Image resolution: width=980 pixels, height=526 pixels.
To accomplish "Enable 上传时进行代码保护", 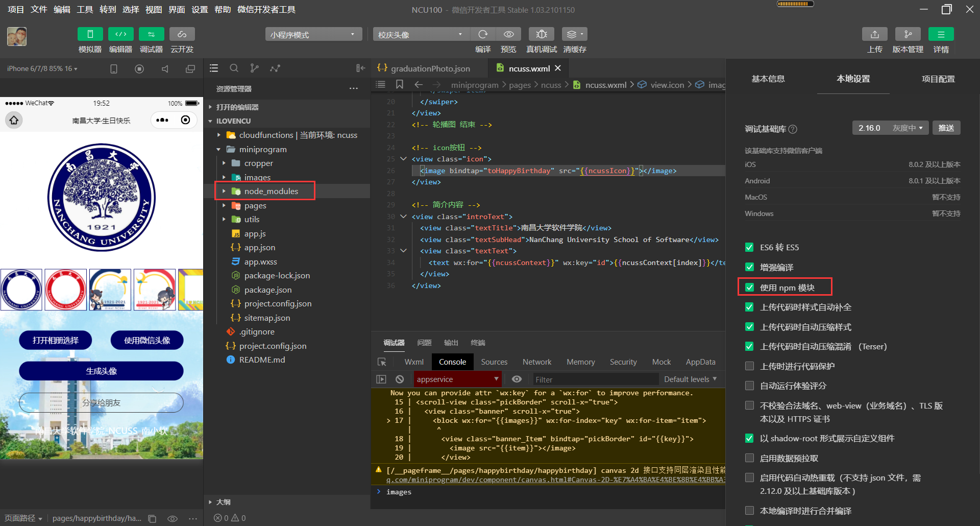I will (749, 366).
